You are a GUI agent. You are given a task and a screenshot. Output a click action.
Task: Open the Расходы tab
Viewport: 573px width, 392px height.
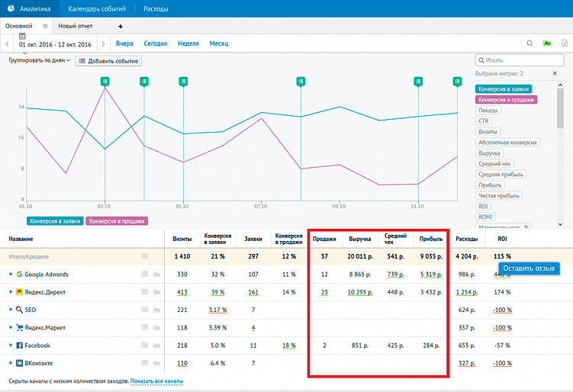[x=156, y=8]
